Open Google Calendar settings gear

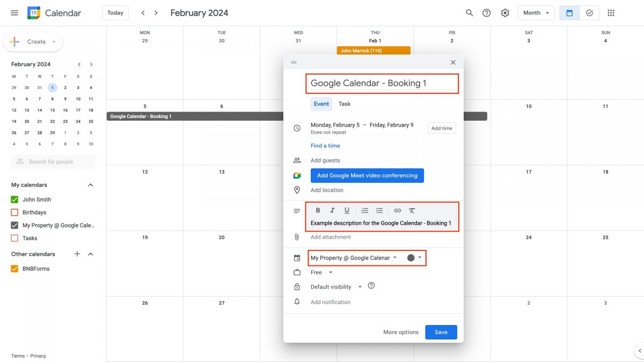(x=504, y=12)
